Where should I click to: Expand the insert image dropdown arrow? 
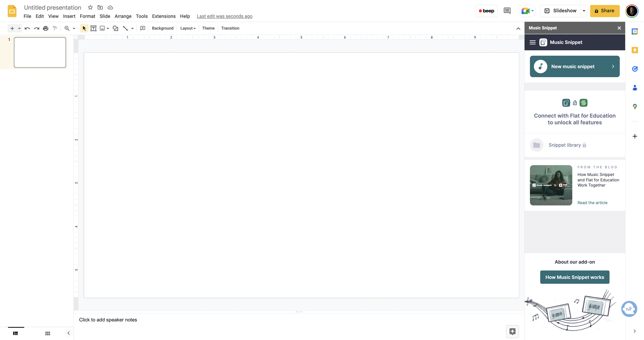click(x=108, y=28)
